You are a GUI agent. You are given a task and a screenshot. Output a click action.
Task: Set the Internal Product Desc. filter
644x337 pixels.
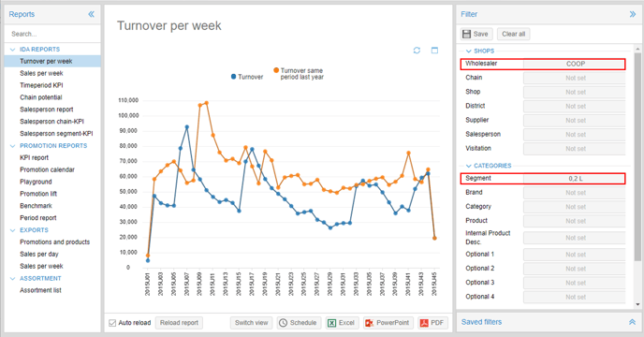pos(574,238)
